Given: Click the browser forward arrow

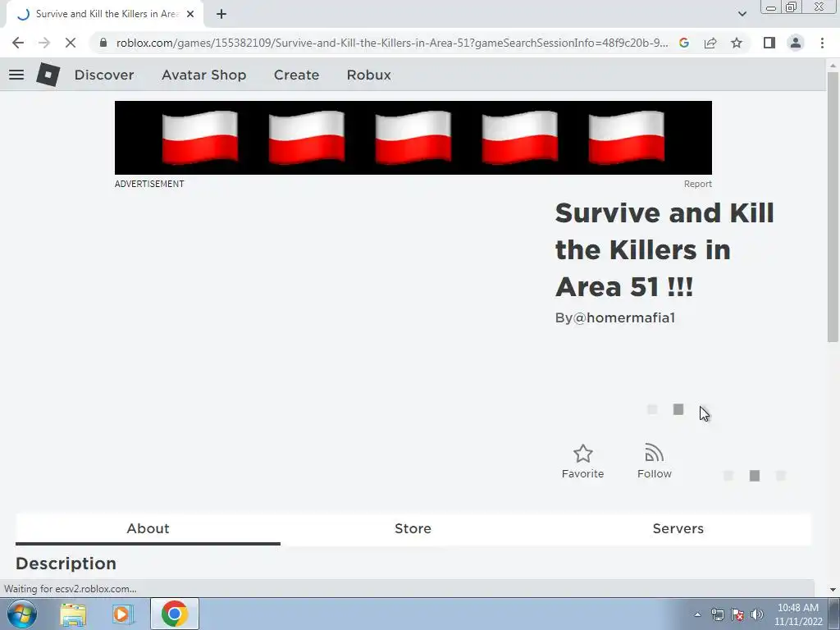Looking at the screenshot, I should pyautogui.click(x=44, y=43).
